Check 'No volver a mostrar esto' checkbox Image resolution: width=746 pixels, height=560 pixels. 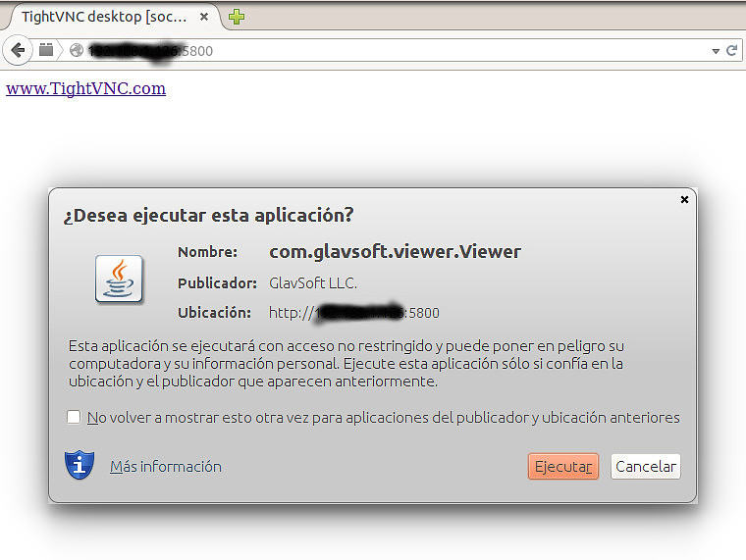coord(74,418)
